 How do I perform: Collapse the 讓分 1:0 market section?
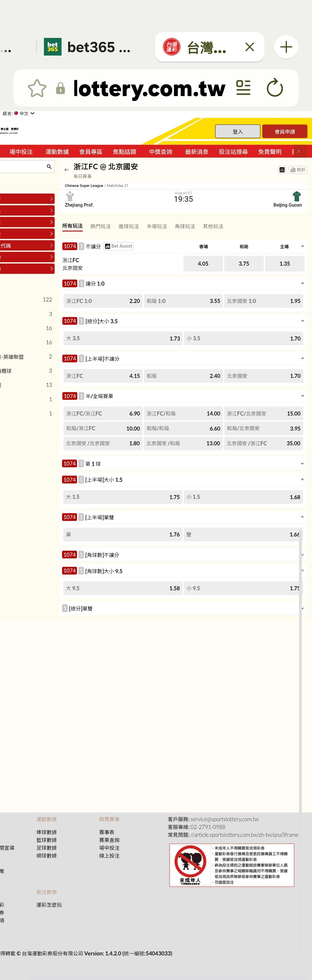pyautogui.click(x=302, y=284)
